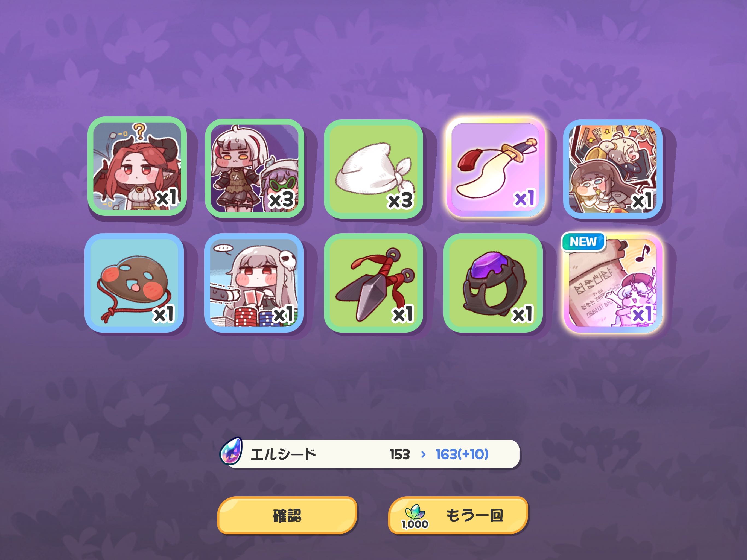This screenshot has height=560, width=747.
Task: Select the red-haired horned demon girl card
Action: tap(137, 166)
